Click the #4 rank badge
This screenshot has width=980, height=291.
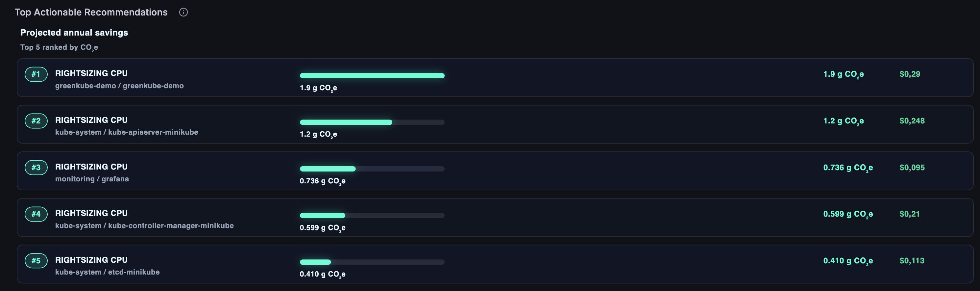pos(36,214)
